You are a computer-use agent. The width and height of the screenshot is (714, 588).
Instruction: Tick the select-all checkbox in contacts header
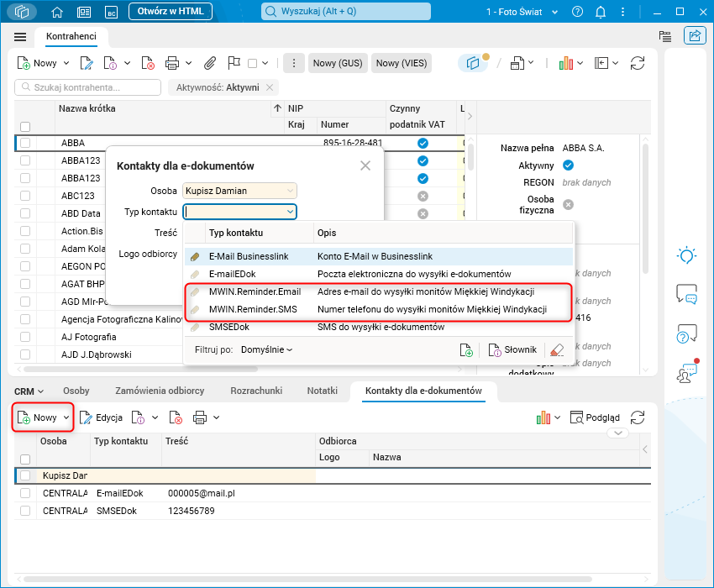click(x=25, y=459)
